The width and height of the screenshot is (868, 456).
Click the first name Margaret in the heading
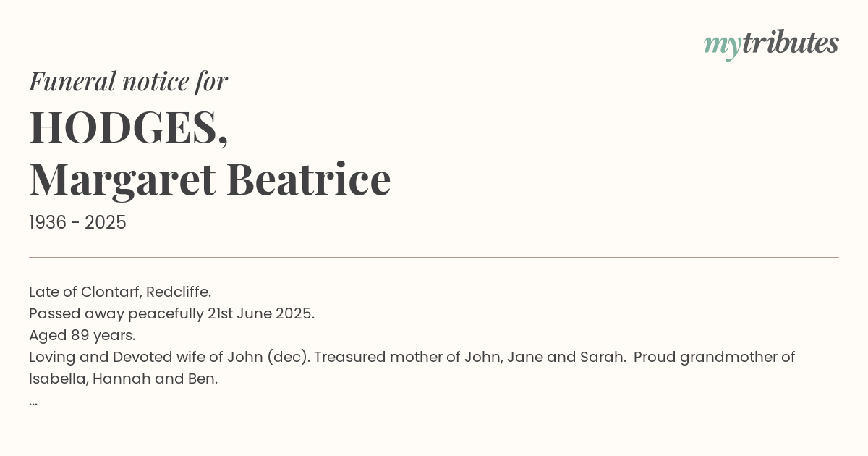[122, 180]
